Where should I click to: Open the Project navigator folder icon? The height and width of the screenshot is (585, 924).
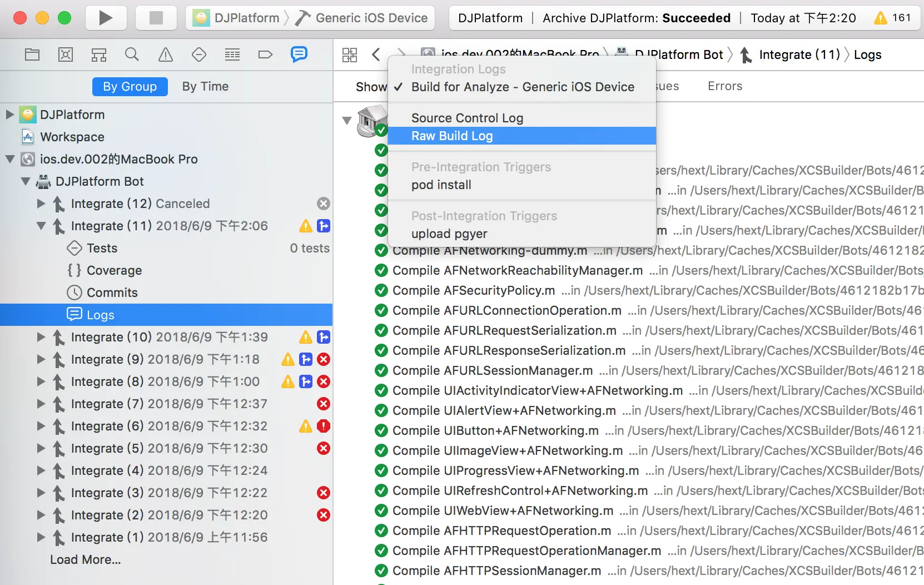[x=32, y=54]
